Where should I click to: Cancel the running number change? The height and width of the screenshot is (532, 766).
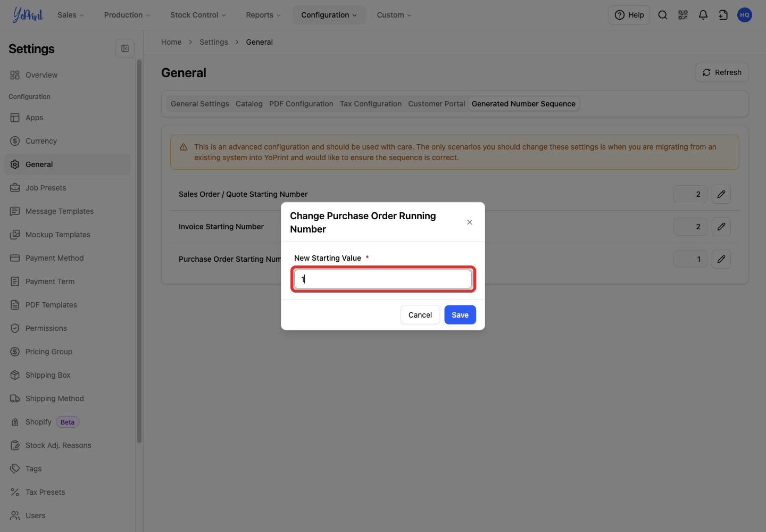point(420,315)
